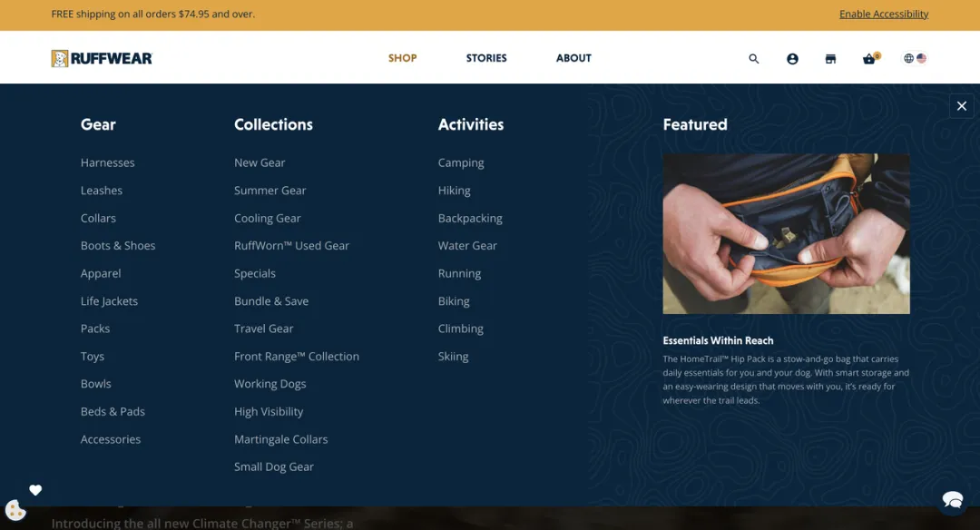Click the HomeTrail Hip Pack description text
This screenshot has width=980, height=530.
pyautogui.click(x=786, y=379)
